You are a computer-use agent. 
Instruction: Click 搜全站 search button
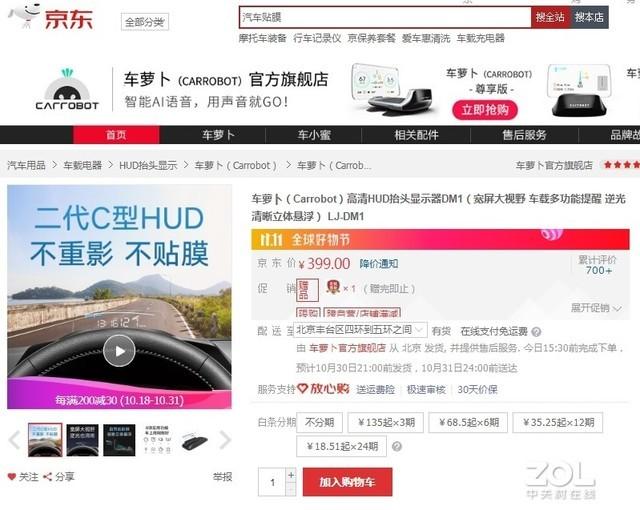pos(550,17)
